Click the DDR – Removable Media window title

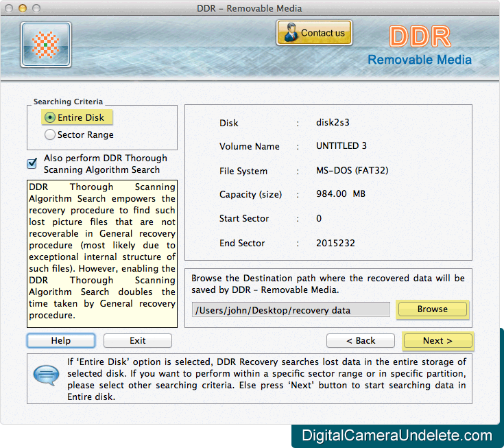250,8
